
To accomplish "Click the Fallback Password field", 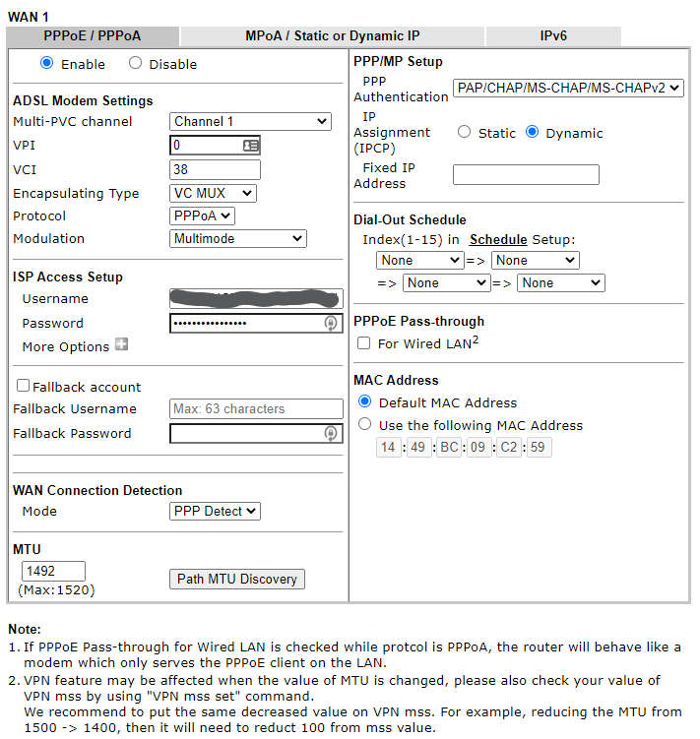I will (256, 434).
